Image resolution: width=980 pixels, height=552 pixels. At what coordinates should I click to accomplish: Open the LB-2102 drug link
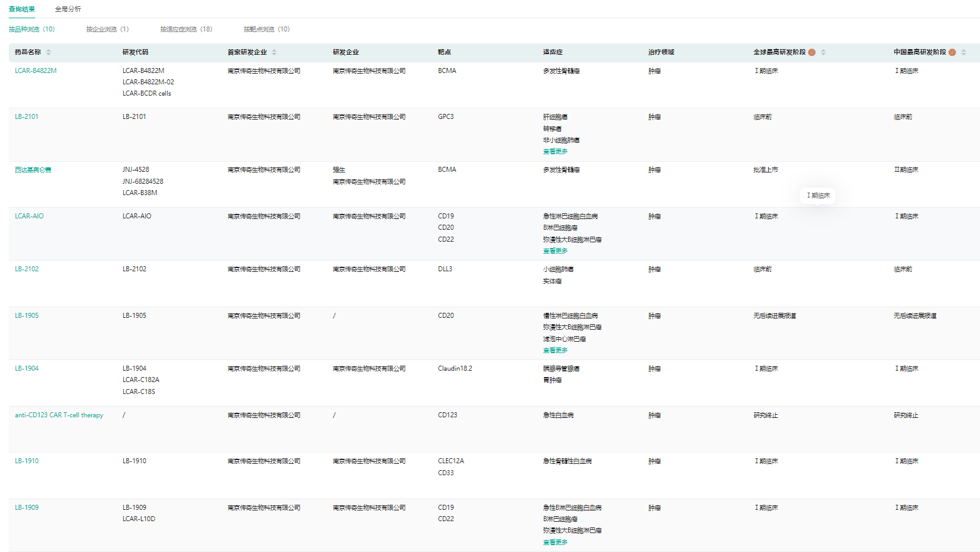[x=27, y=269]
